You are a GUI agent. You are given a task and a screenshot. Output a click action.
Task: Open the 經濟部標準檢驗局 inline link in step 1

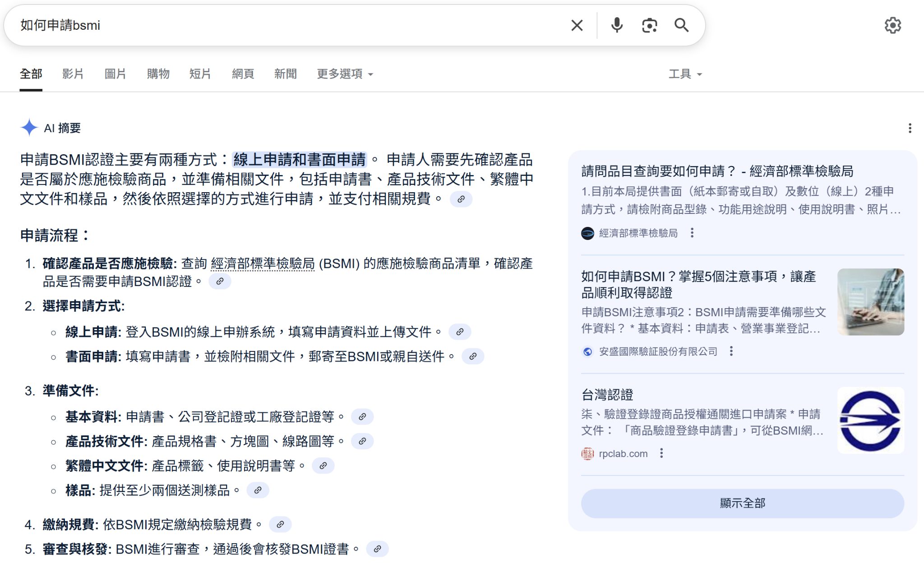pos(263,263)
